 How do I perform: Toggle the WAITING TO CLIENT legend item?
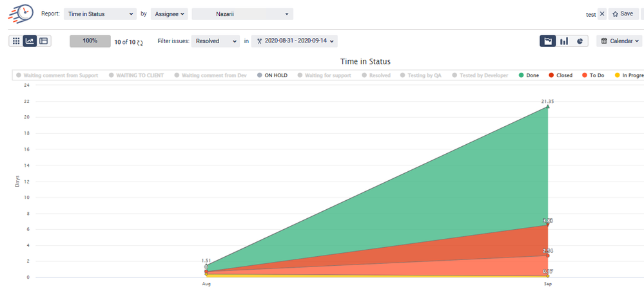137,75
